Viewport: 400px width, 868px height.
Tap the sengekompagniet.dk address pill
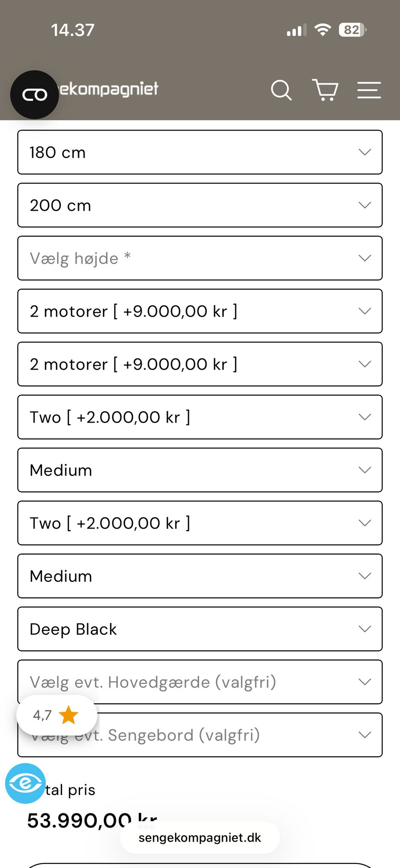tap(200, 838)
